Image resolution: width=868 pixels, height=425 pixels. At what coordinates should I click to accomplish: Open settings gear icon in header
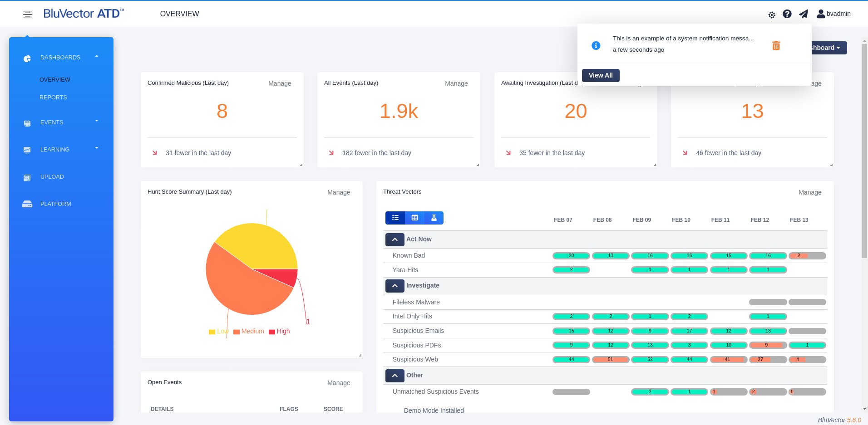772,15
